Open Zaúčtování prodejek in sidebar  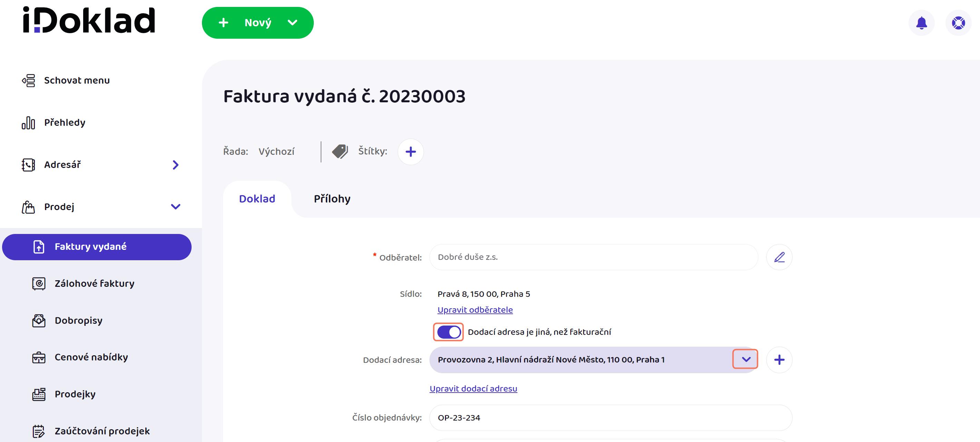point(102,431)
